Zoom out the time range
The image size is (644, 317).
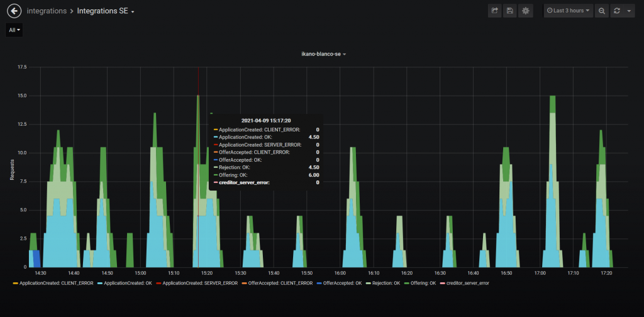pyautogui.click(x=602, y=11)
